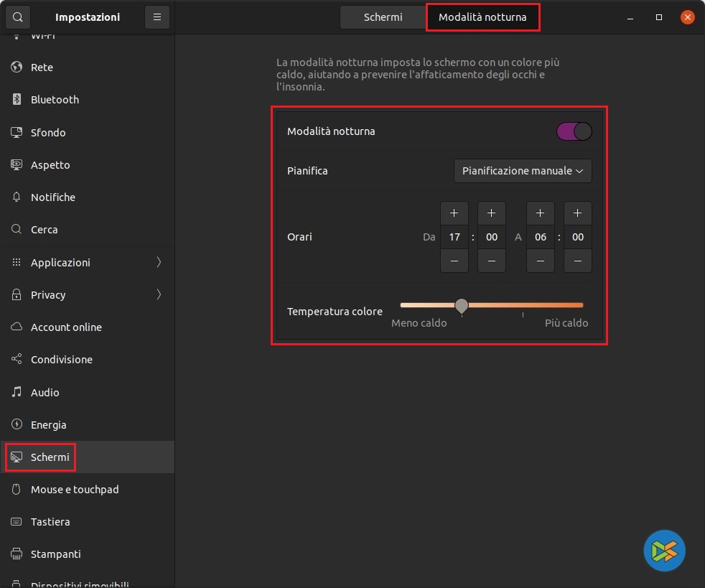Open Mouse e touchpad settings
This screenshot has width=705, height=588.
(75, 490)
